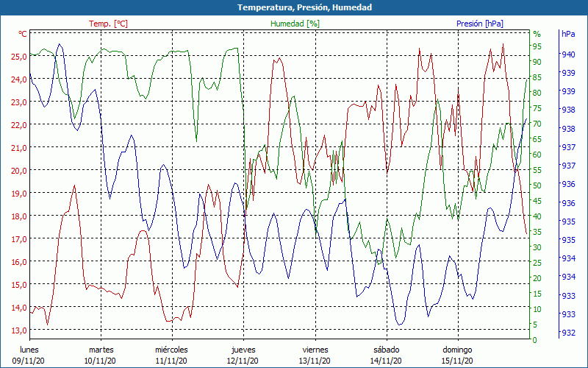Click the "viernes" day label
Screen dimensions: 588x368
click(315, 350)
